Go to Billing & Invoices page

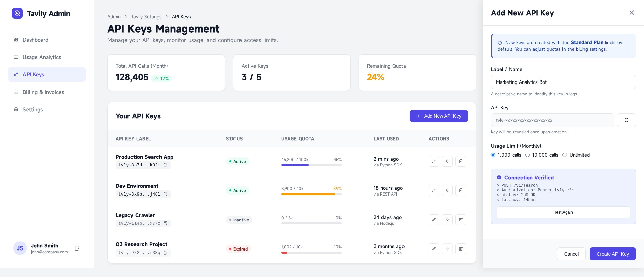coord(43,92)
